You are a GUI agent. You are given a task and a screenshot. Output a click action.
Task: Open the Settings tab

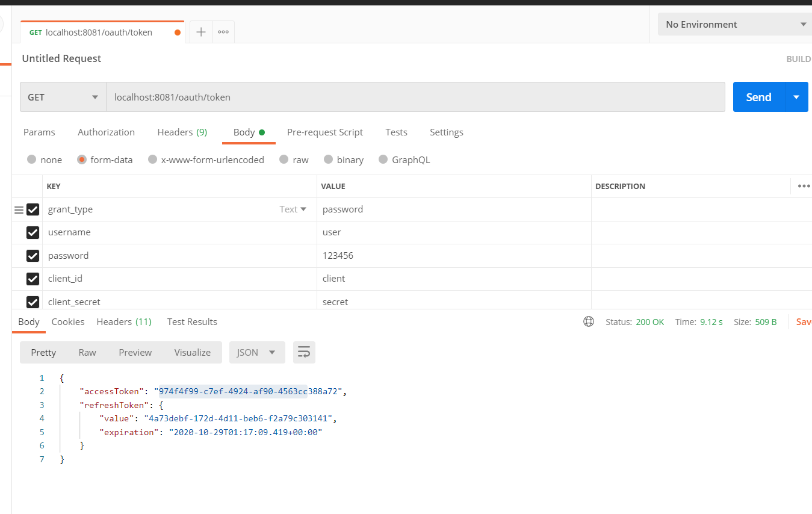coord(447,132)
